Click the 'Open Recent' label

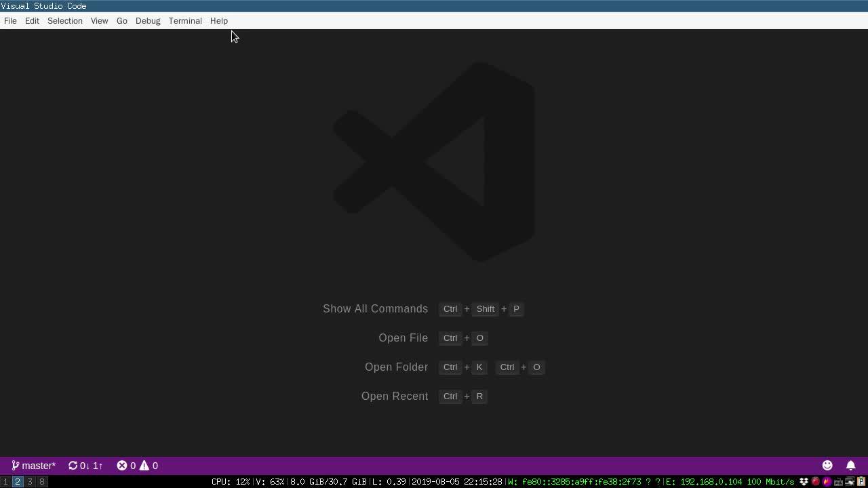click(x=395, y=396)
